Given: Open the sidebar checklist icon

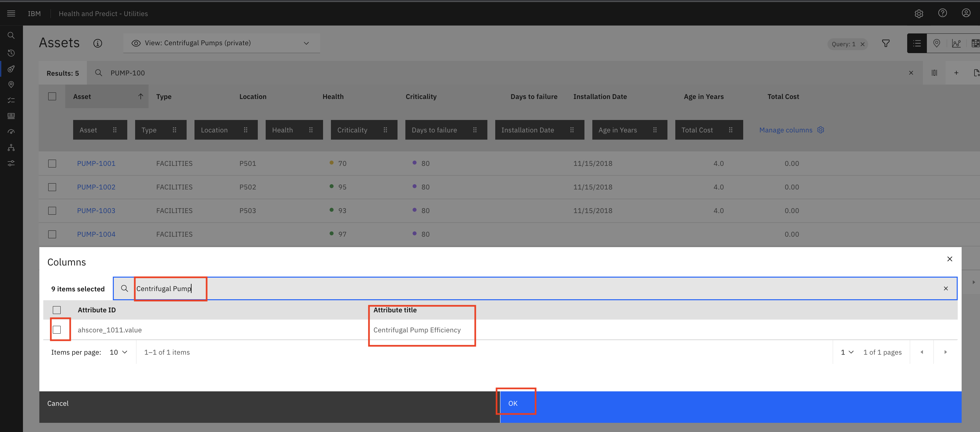Looking at the screenshot, I should (x=11, y=100).
